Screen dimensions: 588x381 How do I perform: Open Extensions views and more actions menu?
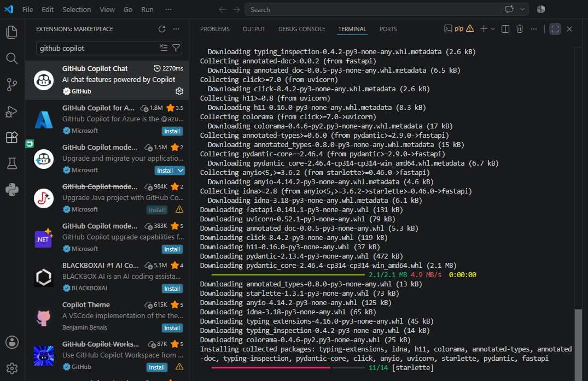point(176,29)
